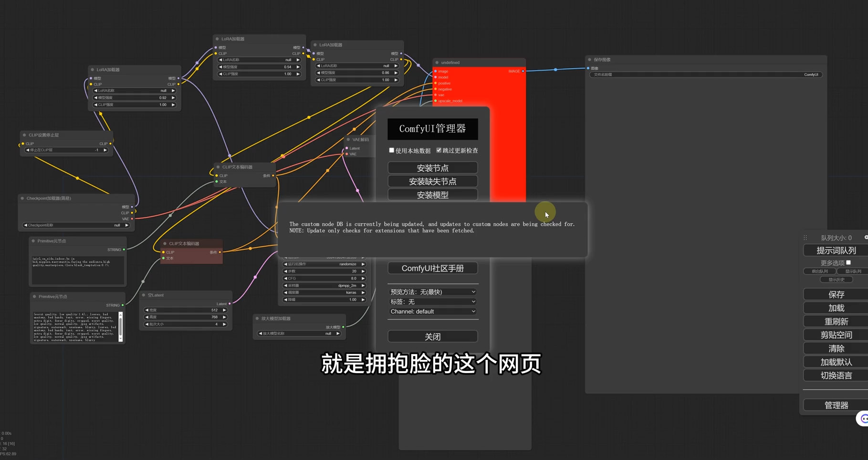The width and height of the screenshot is (868, 460).
Task: Click the ComfyUI管理器 dialog title
Action: tap(432, 129)
